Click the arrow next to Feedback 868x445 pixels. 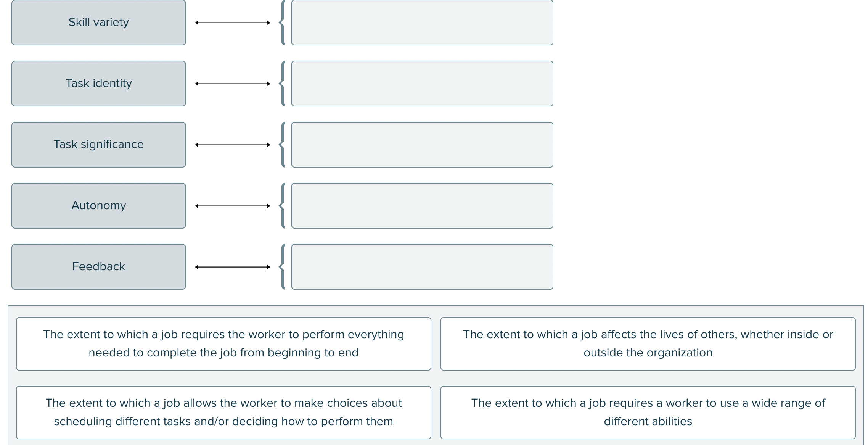(232, 266)
